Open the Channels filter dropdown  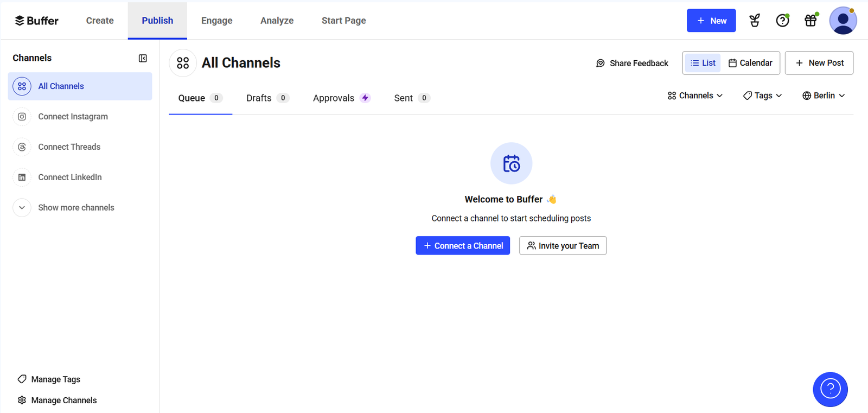695,96
